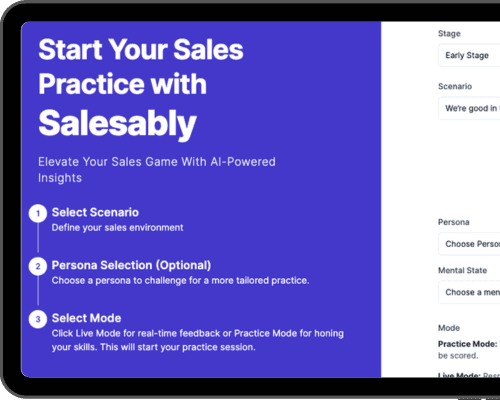Click the Persona field label
Screen dimensions: 500x400
[x=454, y=222]
